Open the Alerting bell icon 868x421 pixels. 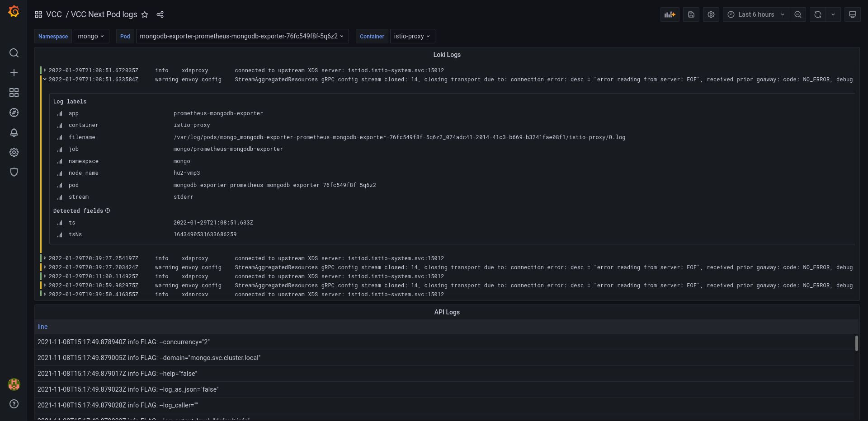pyautogui.click(x=14, y=132)
